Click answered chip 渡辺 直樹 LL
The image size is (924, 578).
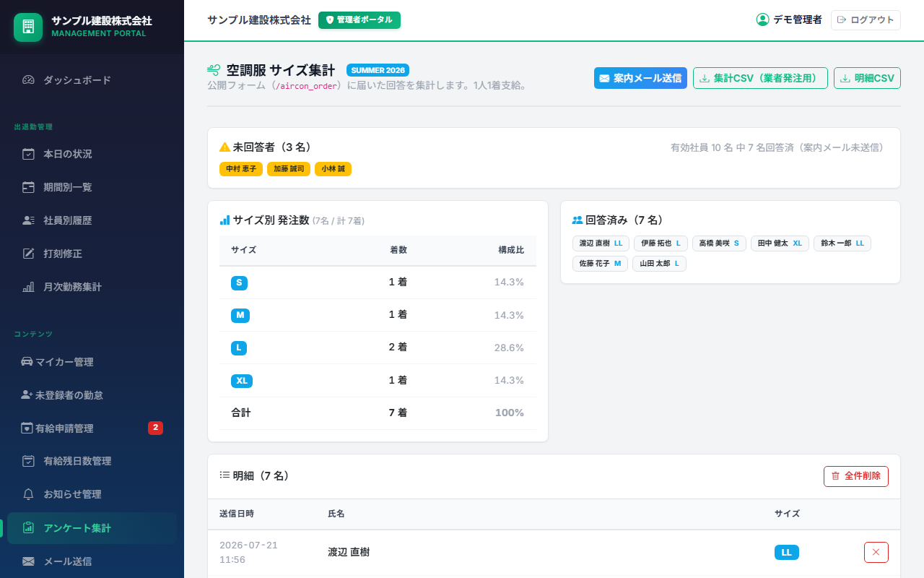(x=601, y=243)
